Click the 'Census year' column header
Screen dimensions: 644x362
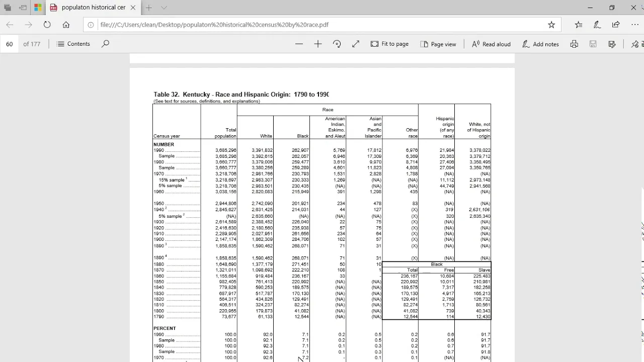coord(167,136)
